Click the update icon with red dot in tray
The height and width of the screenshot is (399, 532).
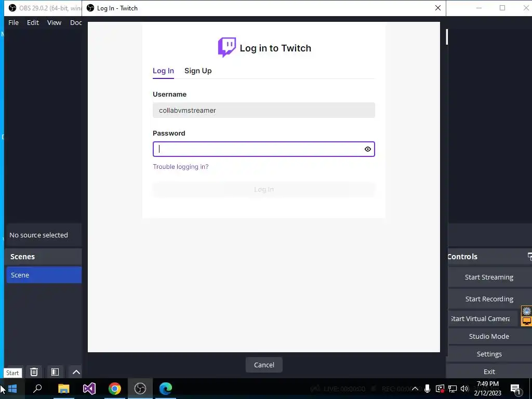tap(440, 389)
